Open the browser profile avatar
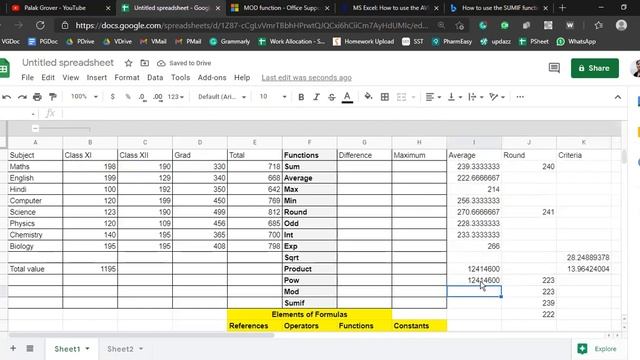The width and height of the screenshot is (640, 360). 621,25
